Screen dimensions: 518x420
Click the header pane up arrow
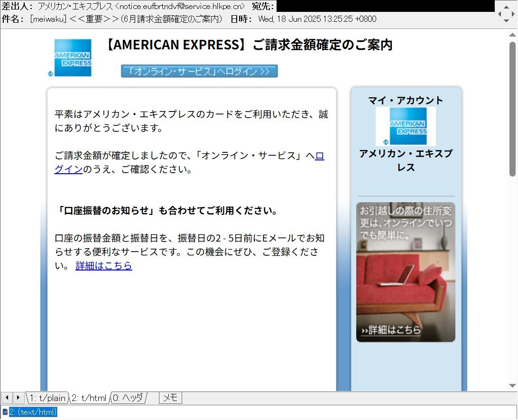(506, 7)
